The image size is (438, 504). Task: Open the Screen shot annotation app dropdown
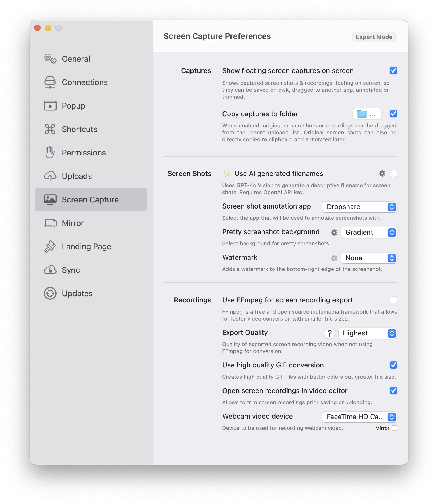coord(359,207)
